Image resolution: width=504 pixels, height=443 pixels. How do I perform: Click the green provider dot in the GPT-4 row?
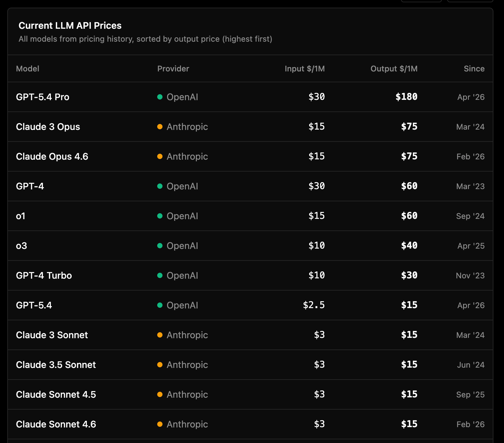(160, 186)
